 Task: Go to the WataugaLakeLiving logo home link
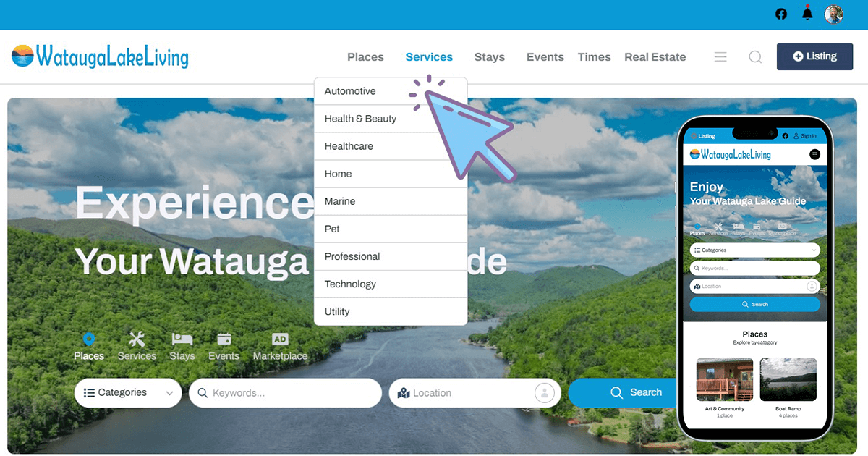tap(100, 56)
